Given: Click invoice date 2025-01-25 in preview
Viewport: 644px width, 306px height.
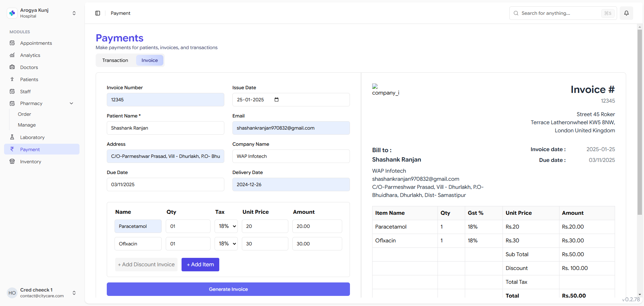Looking at the screenshot, I should click(x=601, y=149).
